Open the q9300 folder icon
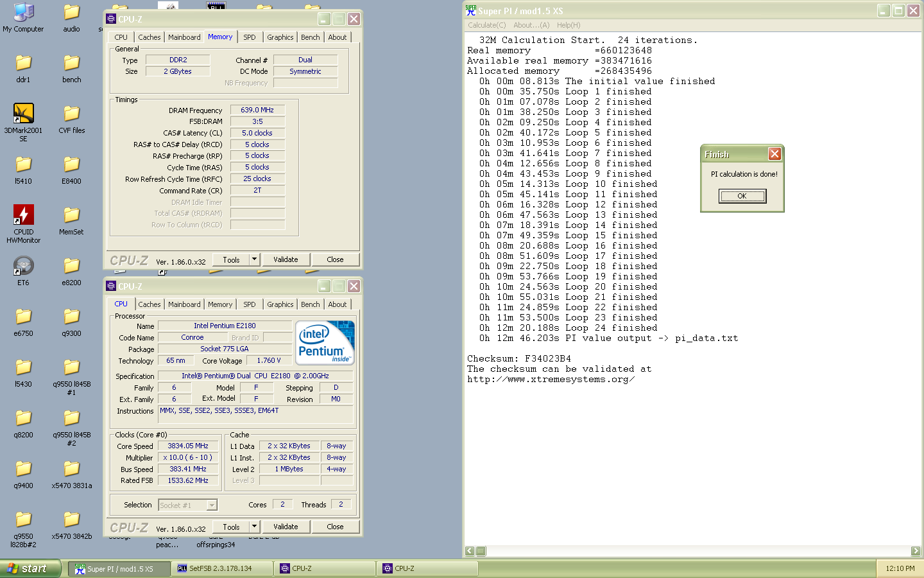Screen dimensions: 924x578 click(72, 317)
